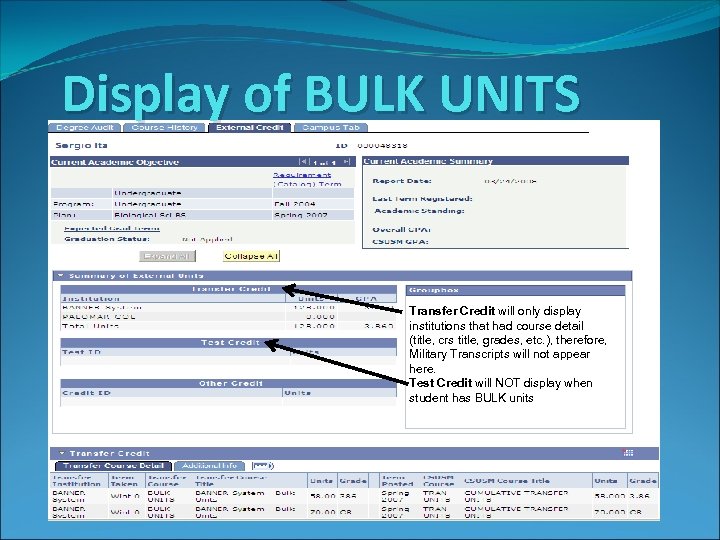Open the Expected Grad Term link
This screenshot has width=720, height=540.
point(112,228)
